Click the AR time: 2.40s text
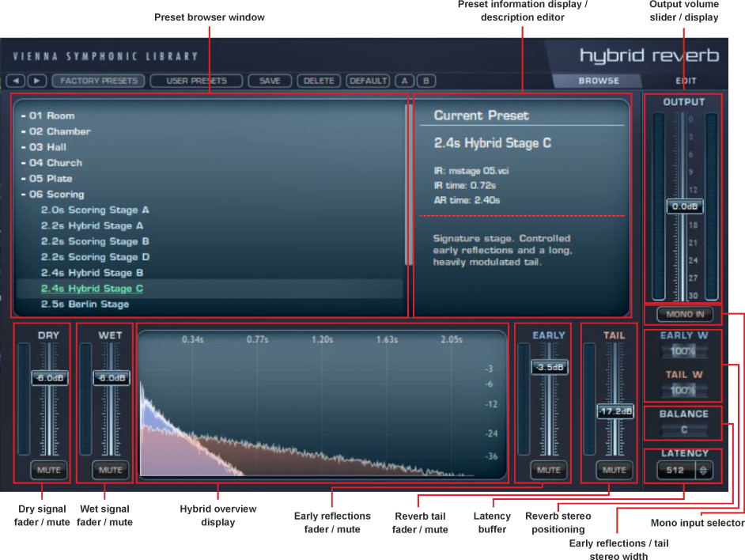The image size is (745, 560). 467,200
